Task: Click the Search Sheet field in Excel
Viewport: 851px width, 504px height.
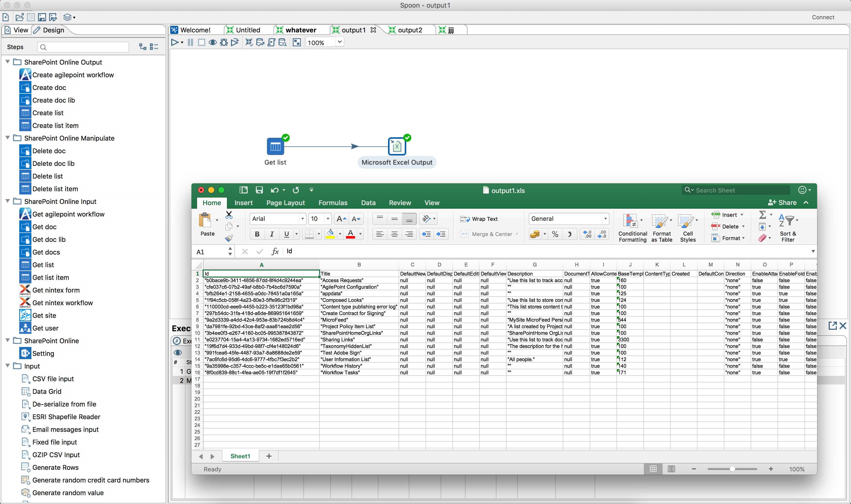Action: [x=736, y=190]
